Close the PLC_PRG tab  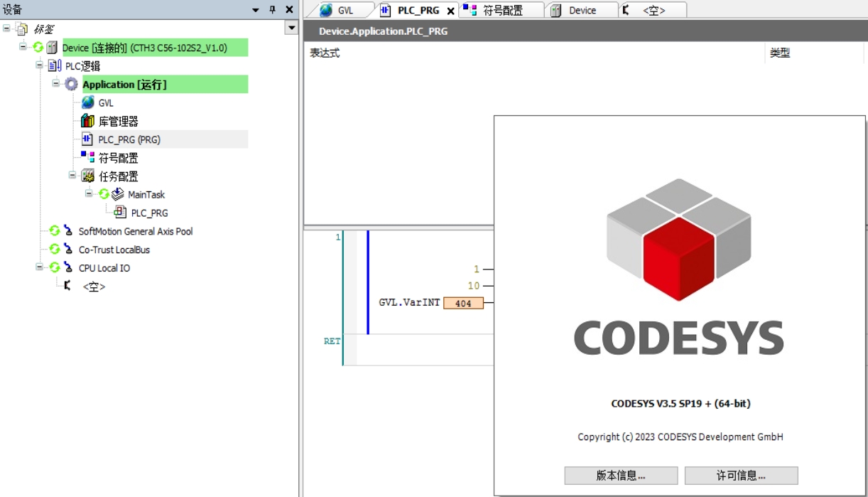450,11
